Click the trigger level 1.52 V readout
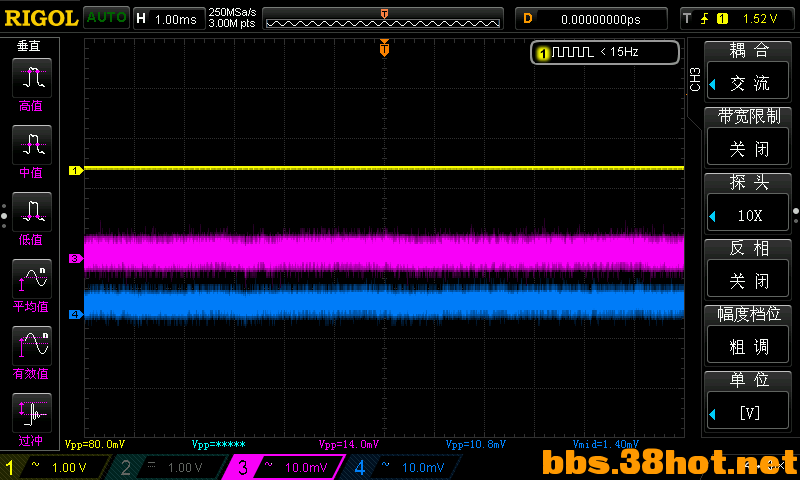Screen dimensions: 800x480 [x=760, y=19]
